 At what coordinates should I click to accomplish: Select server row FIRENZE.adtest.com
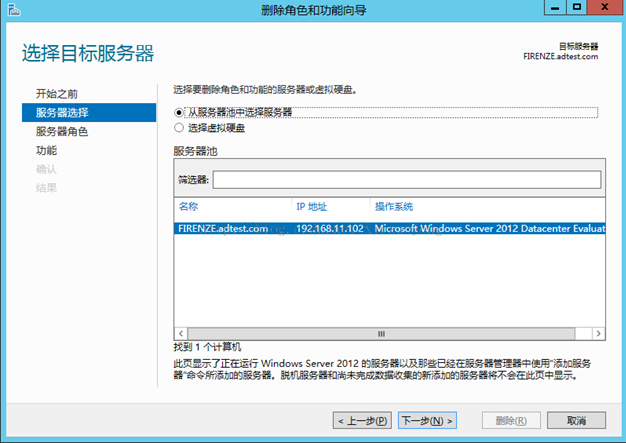[x=390, y=229]
